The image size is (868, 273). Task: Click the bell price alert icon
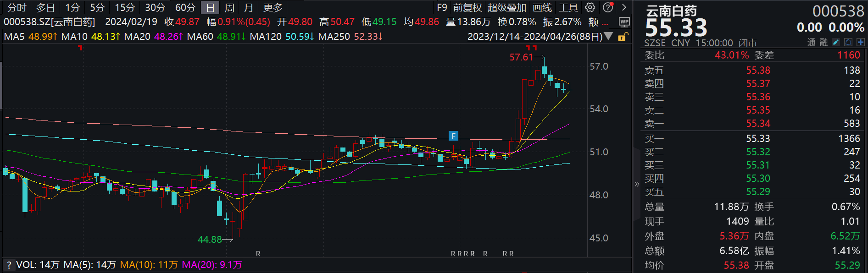848,43
